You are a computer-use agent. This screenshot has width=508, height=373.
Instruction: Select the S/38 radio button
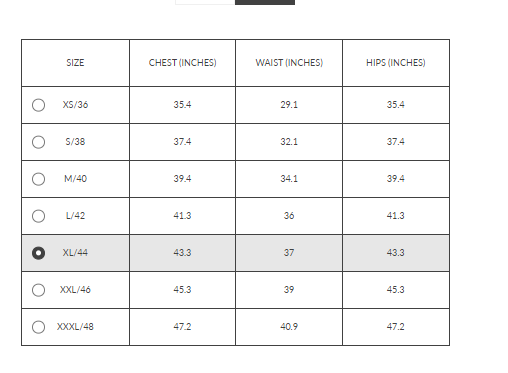click(x=38, y=142)
